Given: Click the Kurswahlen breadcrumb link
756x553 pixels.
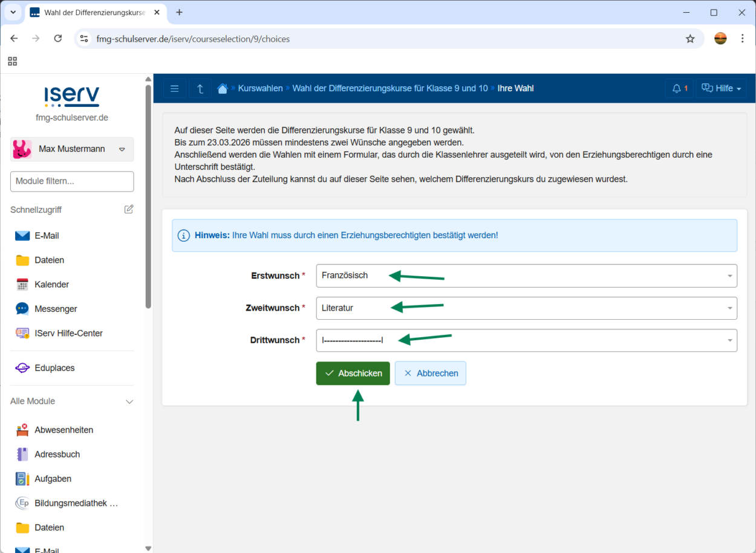Looking at the screenshot, I should click(x=260, y=89).
